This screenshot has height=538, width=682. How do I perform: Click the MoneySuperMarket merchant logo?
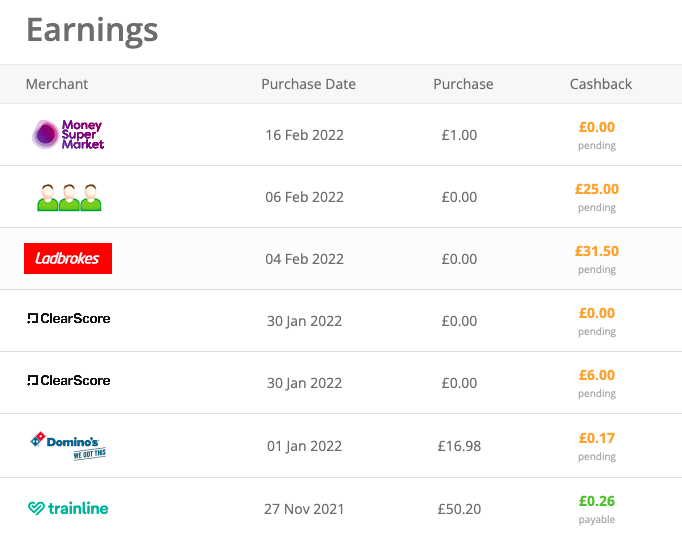pyautogui.click(x=68, y=135)
